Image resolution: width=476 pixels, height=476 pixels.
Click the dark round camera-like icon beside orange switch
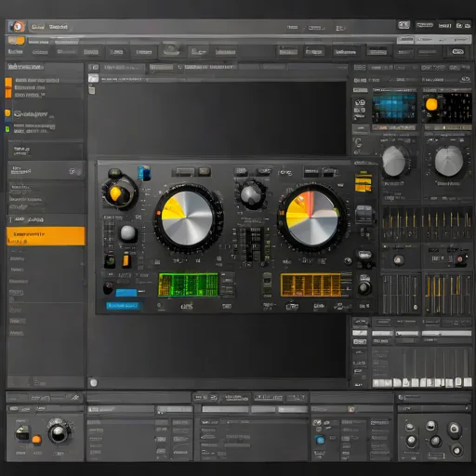(x=110, y=260)
